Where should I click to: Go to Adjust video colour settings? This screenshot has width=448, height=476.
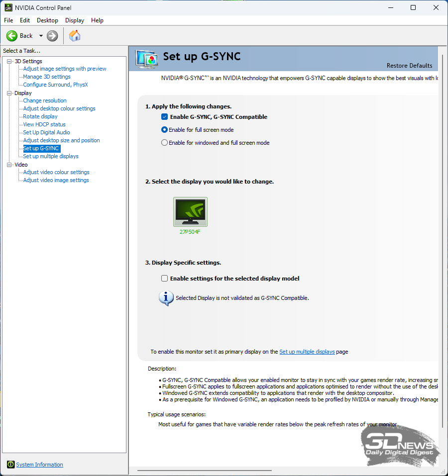(56, 172)
